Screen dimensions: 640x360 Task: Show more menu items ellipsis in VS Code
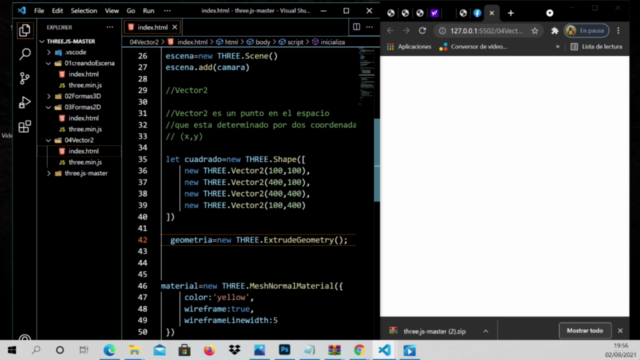pyautogui.click(x=167, y=11)
